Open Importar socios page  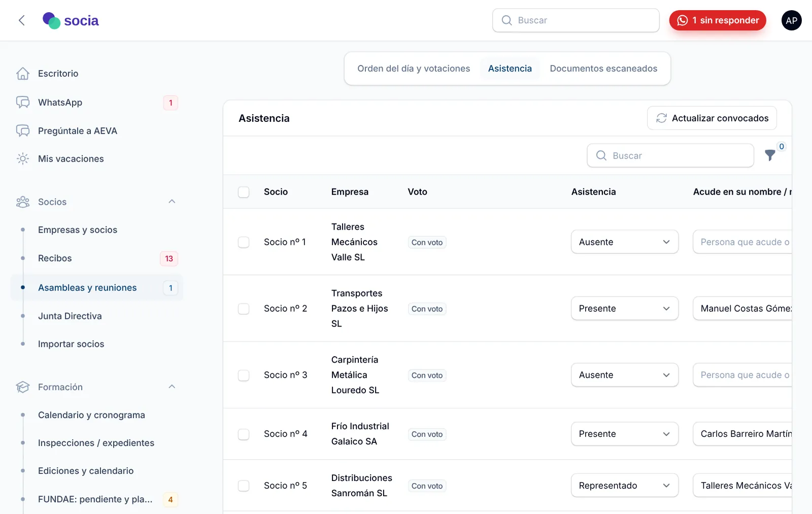[x=71, y=344]
